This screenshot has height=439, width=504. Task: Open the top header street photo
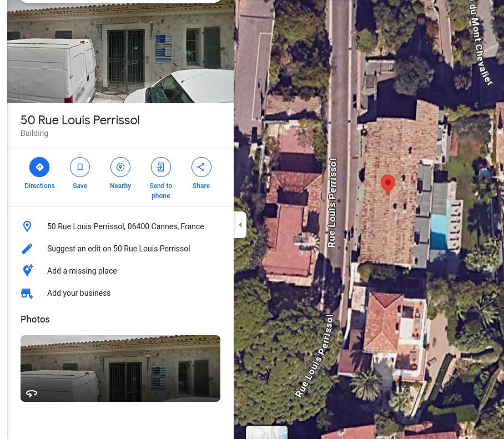click(x=120, y=53)
